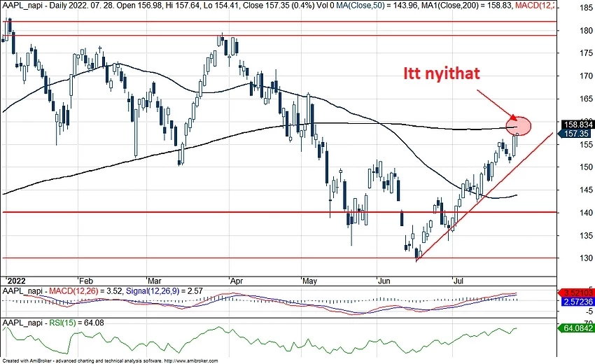Viewport: 595px width, 364px height.
Task: Click the 165 price axis label
Action: (x=587, y=99)
